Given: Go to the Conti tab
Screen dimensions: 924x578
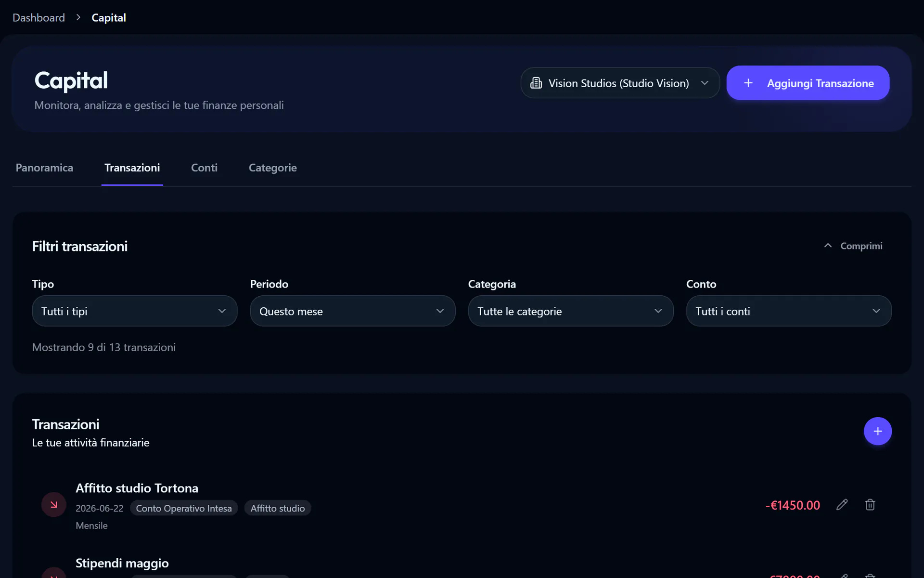Looking at the screenshot, I should click(x=204, y=168).
